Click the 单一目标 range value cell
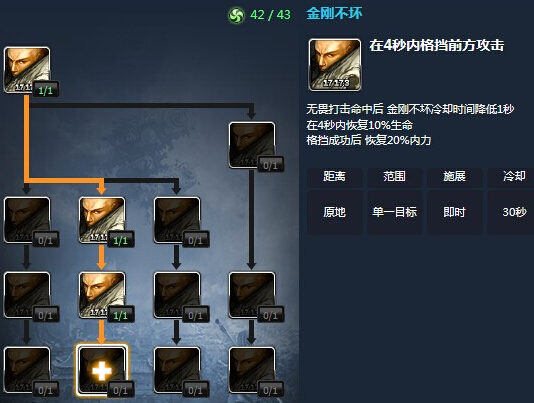Viewport: 534px width, 403px height. pos(394,212)
